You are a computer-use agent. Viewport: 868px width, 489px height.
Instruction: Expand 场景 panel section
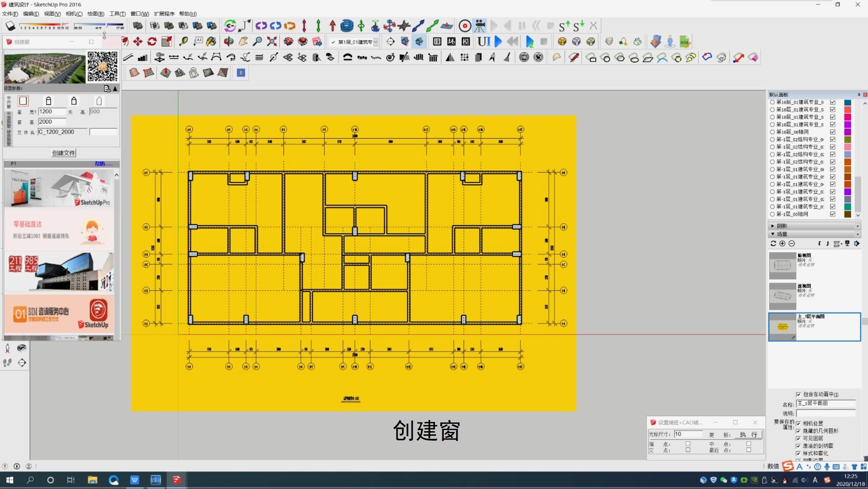(x=773, y=234)
